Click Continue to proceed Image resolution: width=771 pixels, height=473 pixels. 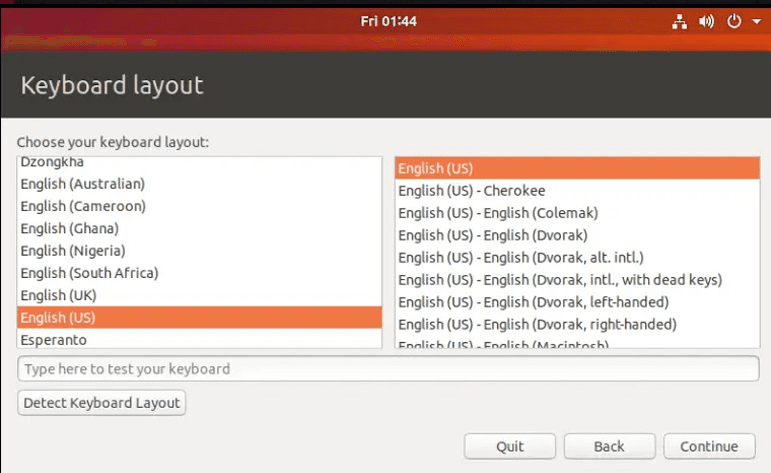click(x=709, y=446)
